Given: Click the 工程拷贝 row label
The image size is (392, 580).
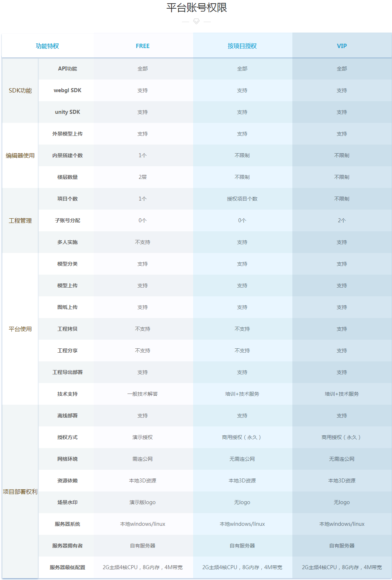Looking at the screenshot, I should pos(67,329).
